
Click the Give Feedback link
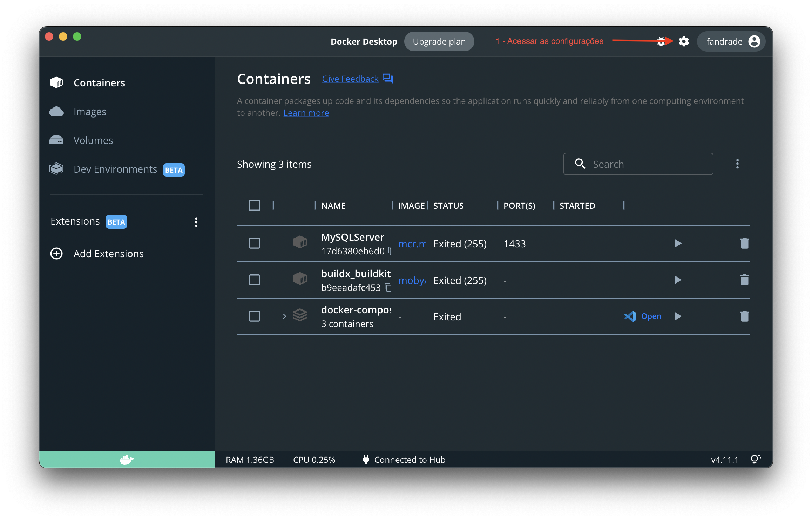(350, 79)
